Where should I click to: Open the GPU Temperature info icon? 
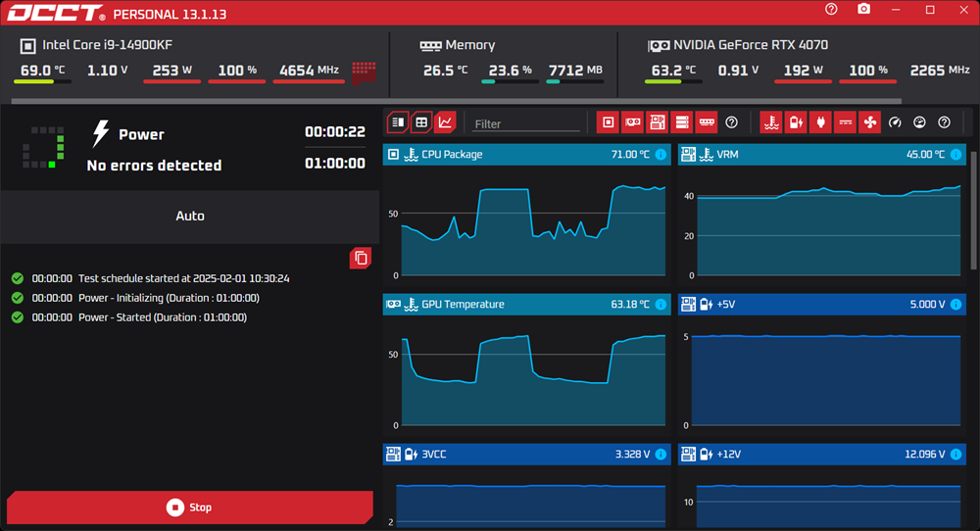coord(661,305)
